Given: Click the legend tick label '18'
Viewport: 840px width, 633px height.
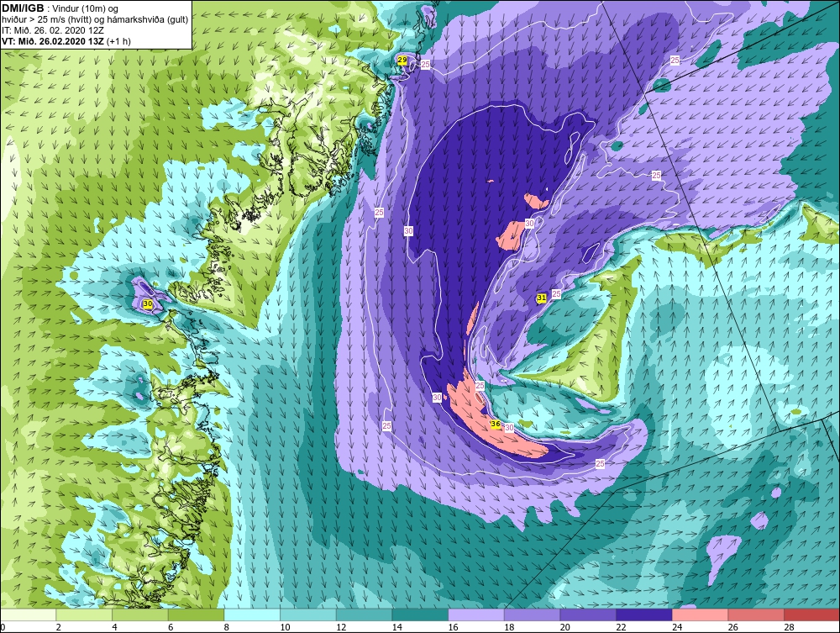Looking at the screenshot, I should pyautogui.click(x=509, y=627).
